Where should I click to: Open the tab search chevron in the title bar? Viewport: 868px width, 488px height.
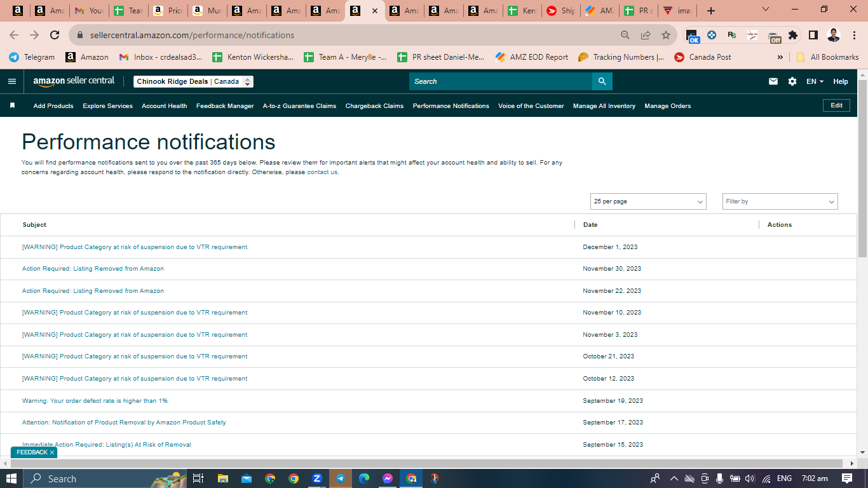(765, 9)
